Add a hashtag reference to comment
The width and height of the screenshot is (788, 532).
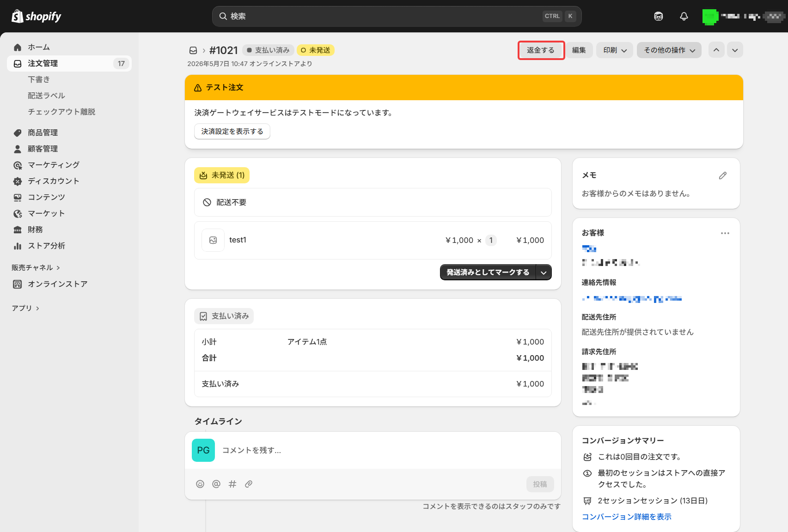click(232, 484)
